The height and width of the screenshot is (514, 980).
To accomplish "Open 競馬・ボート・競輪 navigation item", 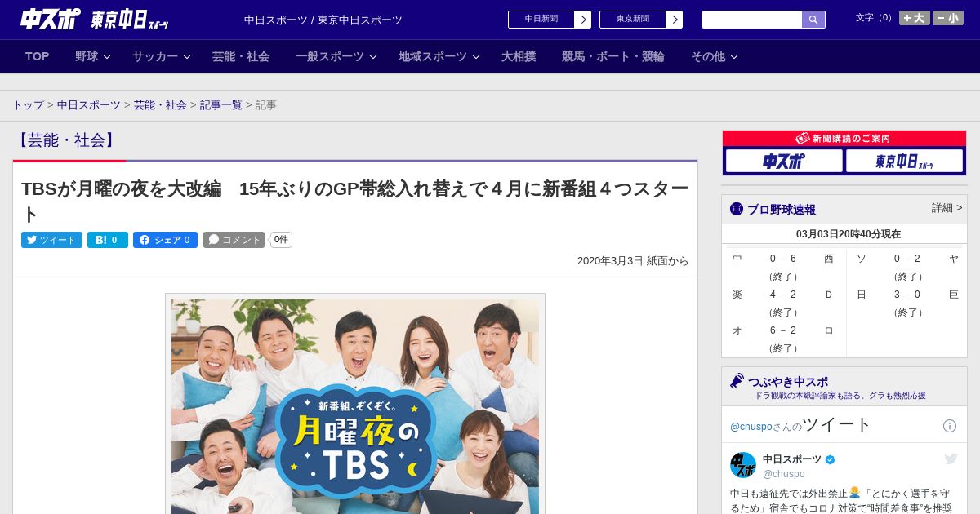I will tap(613, 56).
